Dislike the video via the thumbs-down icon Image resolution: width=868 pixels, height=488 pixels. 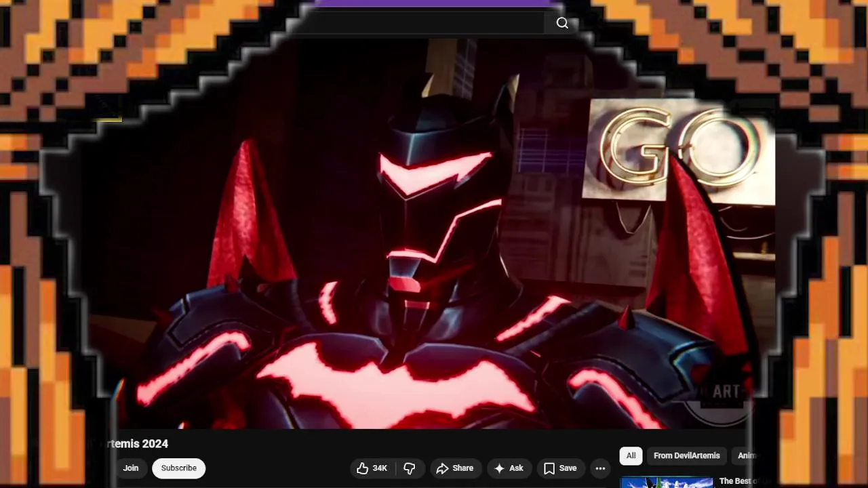[x=410, y=468]
